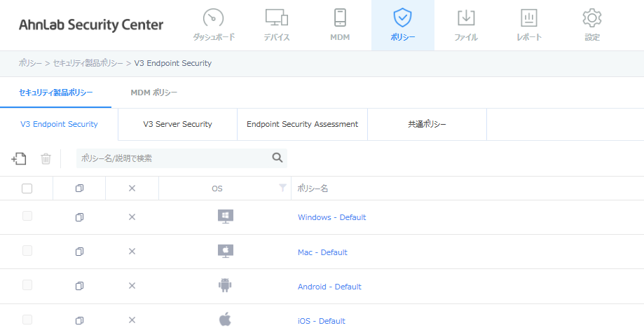Screen dimensions: 644x335
Task: Open the レポート reports section
Action: coord(528,25)
